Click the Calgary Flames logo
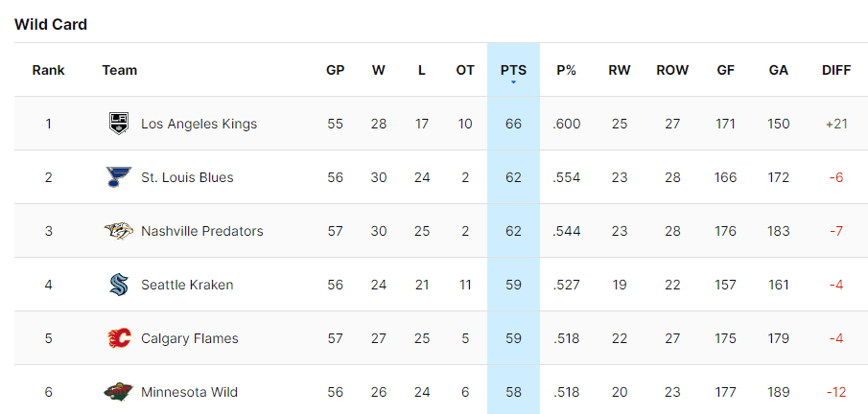Viewport: 868px width, 414px height. pos(117,338)
